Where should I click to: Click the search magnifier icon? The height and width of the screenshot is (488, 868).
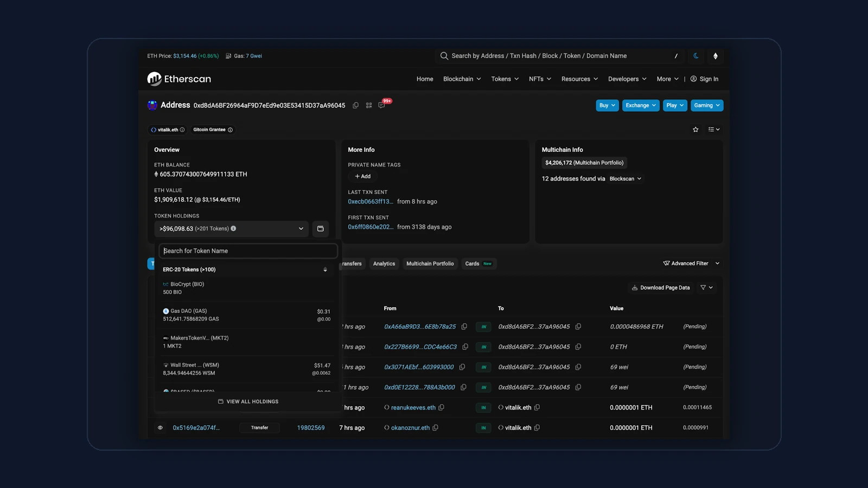coord(444,56)
